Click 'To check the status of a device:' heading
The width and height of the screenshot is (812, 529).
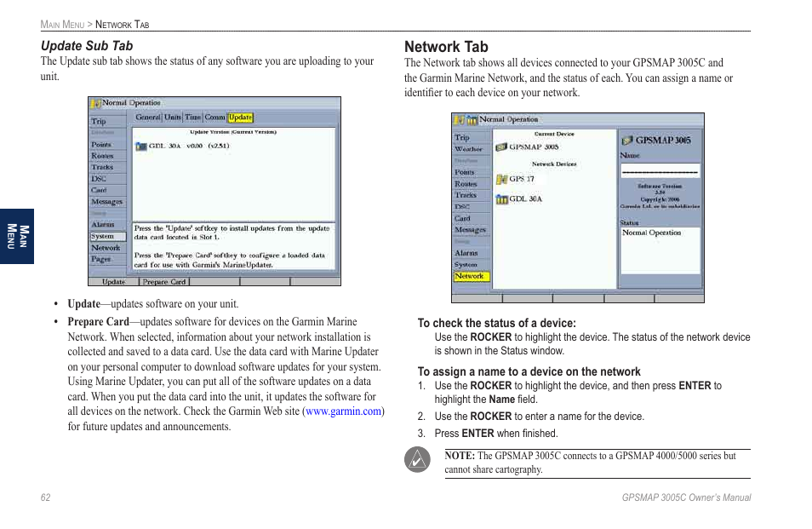(496, 324)
